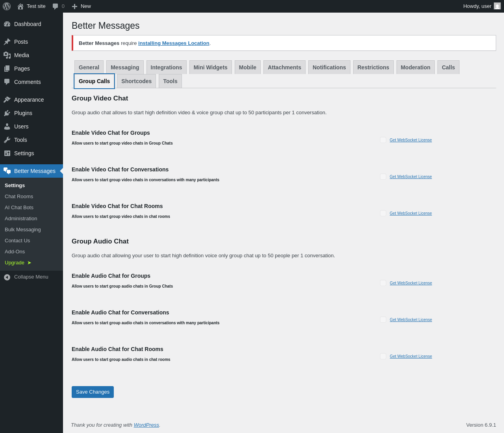
Task: Switch to the Mini Widgets tab
Action: [211, 67]
